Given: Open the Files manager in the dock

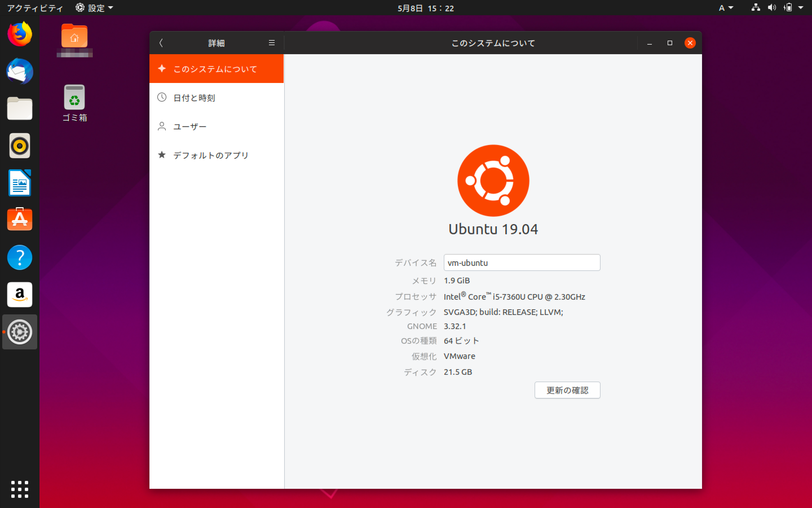Looking at the screenshot, I should point(20,109).
